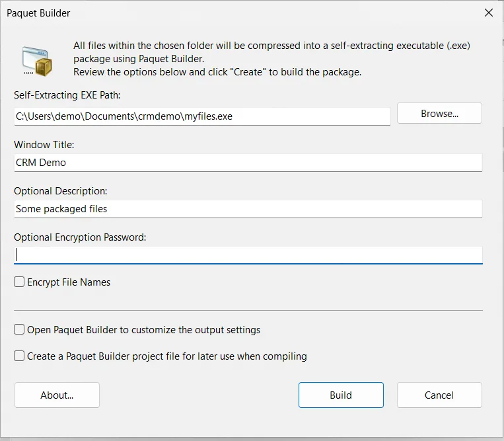Click the Browse... button for EXE path
This screenshot has height=441, width=504.
tap(439, 114)
